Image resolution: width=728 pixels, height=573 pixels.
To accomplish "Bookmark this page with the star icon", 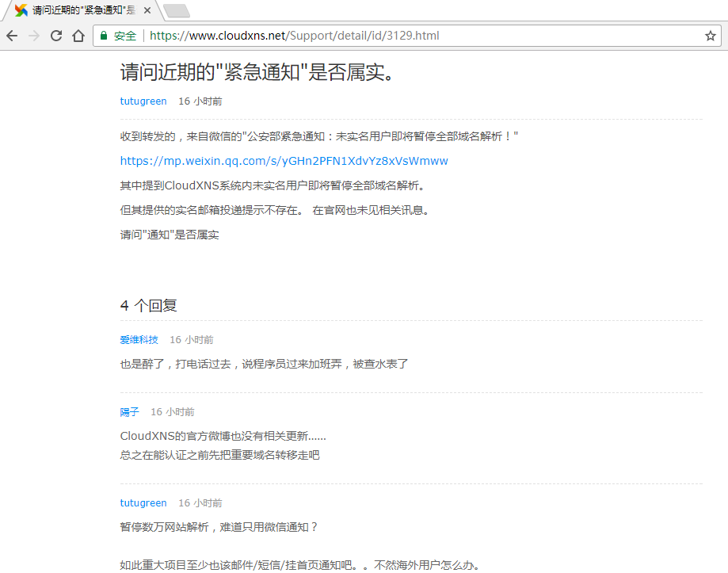I will click(x=710, y=36).
